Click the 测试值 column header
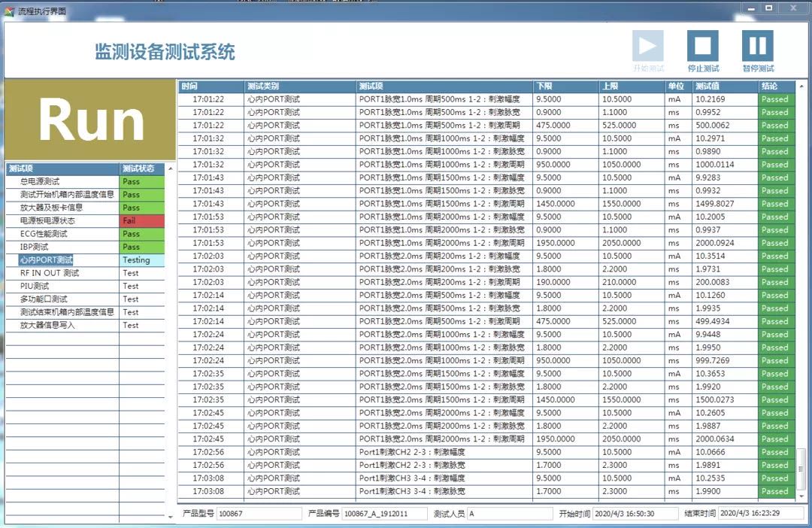 725,86
